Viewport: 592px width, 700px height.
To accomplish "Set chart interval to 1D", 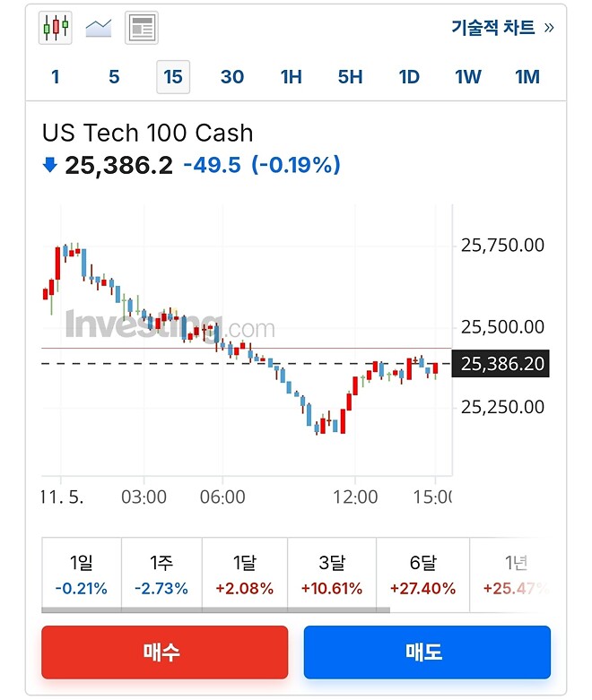I will click(x=409, y=77).
